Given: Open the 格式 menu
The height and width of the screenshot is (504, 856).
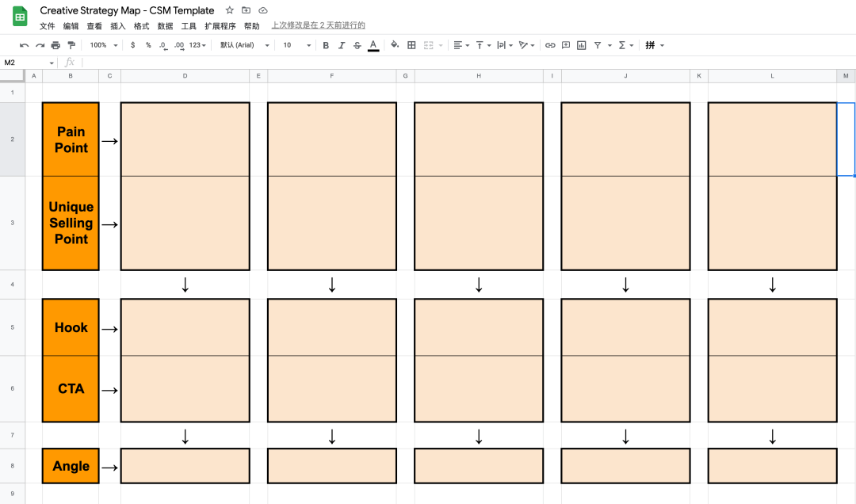Looking at the screenshot, I should [141, 25].
